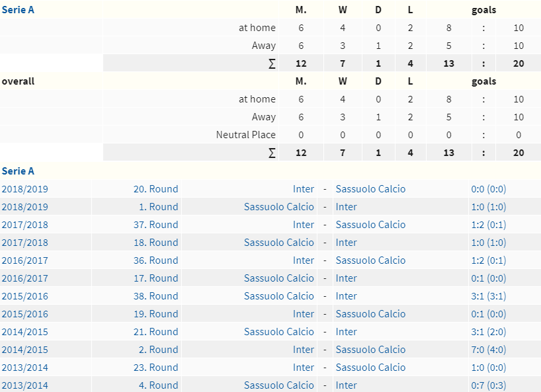
Task: Click Sassuolo Calcio in the 4. Round row
Action: point(279,385)
